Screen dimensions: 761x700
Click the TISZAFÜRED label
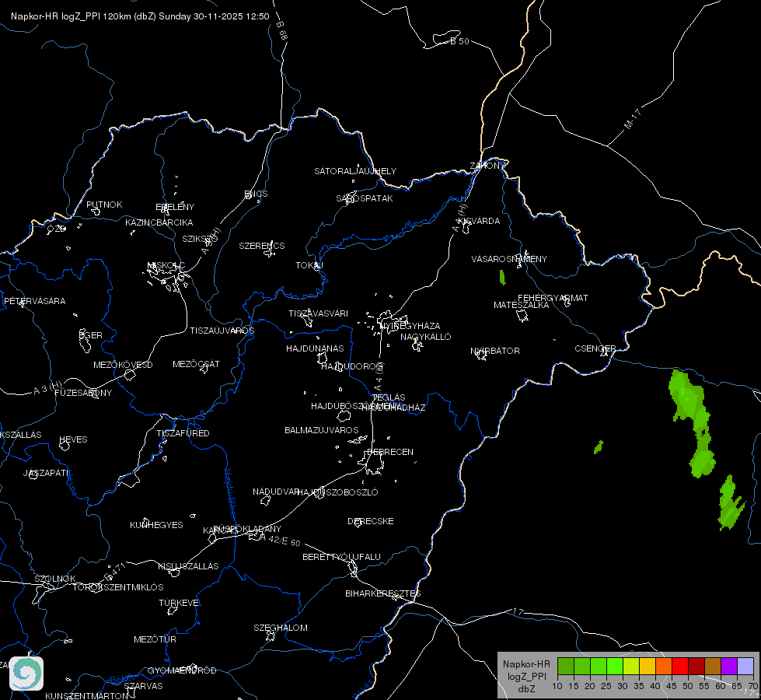pos(183,432)
